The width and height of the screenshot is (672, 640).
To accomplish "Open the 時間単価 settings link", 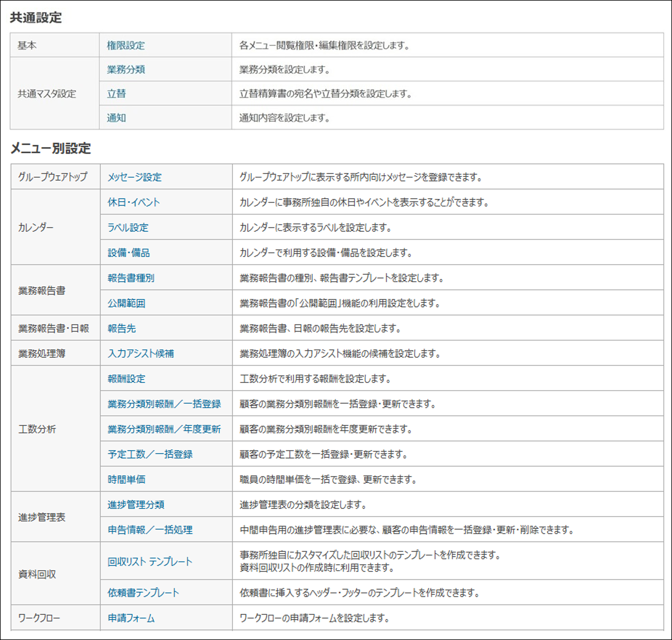I will [x=126, y=480].
